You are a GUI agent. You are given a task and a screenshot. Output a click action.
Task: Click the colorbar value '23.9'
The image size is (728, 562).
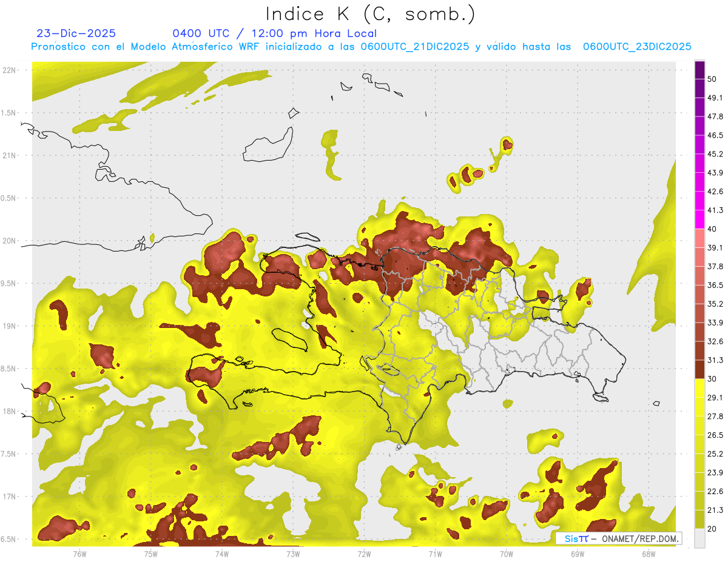point(715,473)
